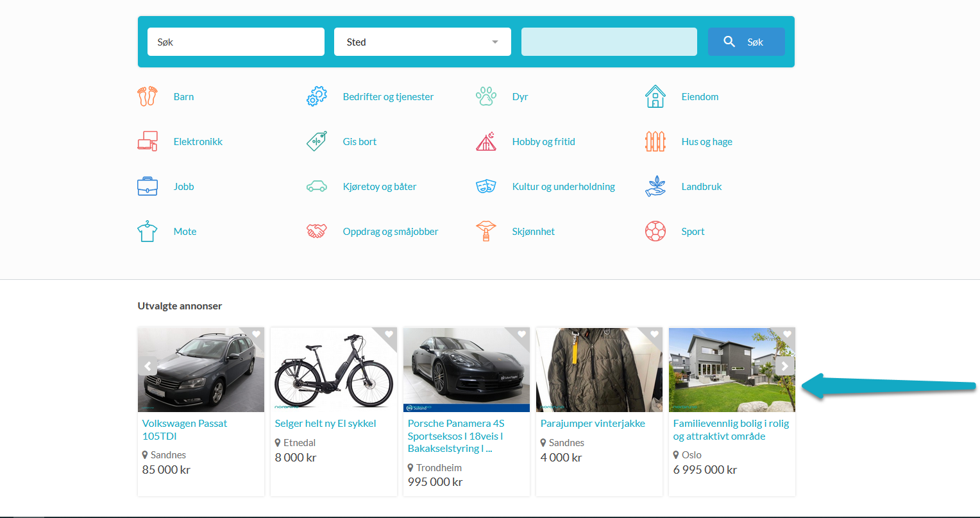The image size is (980, 518).
Task: Open the Elektronikk category link
Action: [x=198, y=142]
